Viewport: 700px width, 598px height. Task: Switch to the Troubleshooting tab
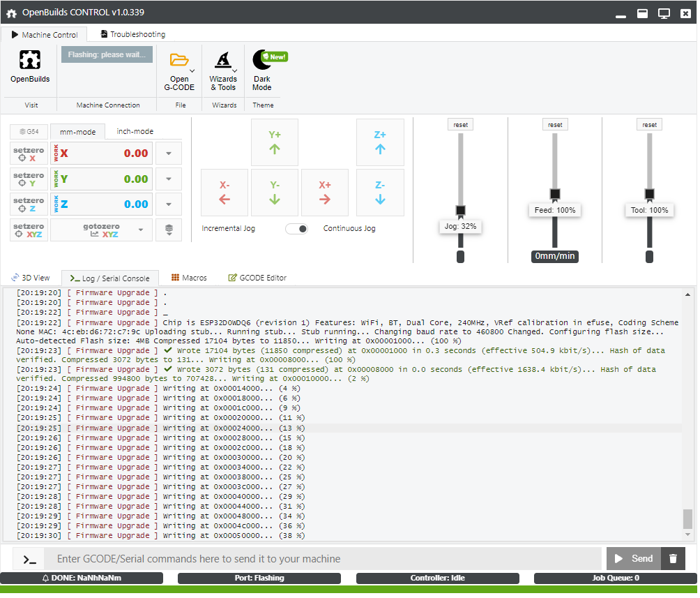coord(132,34)
